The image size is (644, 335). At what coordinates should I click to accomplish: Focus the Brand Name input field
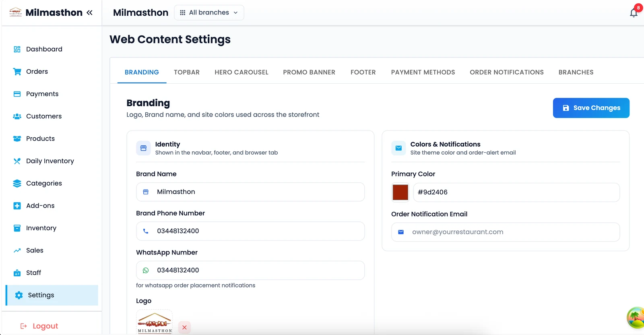[x=250, y=192]
